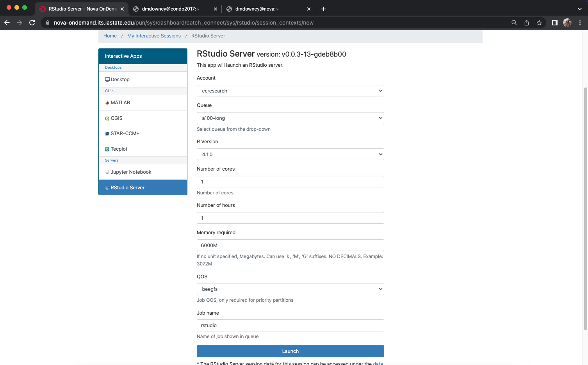
Task: Click the Job name field
Action: pyautogui.click(x=290, y=325)
